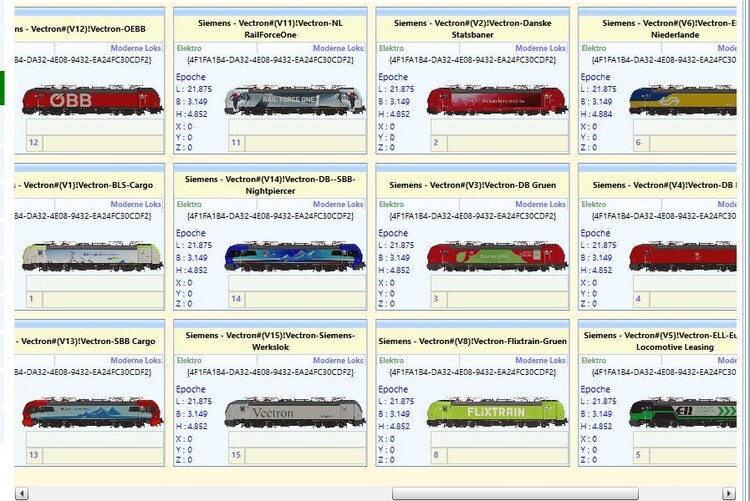Click 'L : 21.875' in the RailForceOne card
Viewport: 750px width, 501px height.
pyautogui.click(x=194, y=89)
